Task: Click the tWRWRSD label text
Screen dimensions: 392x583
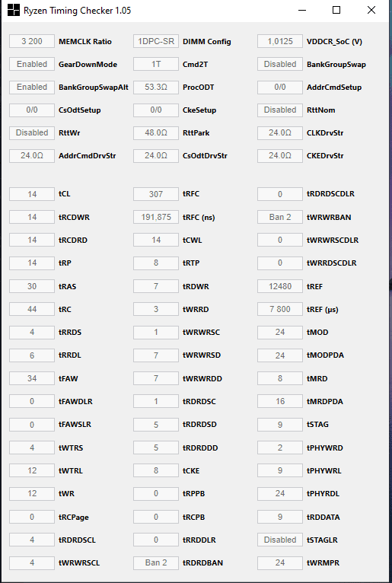Action: coord(202,355)
